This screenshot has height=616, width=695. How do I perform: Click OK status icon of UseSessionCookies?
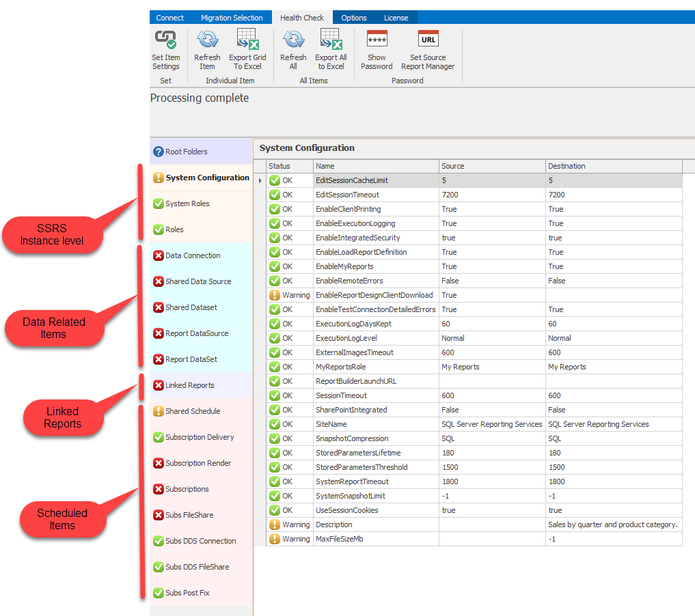(275, 510)
